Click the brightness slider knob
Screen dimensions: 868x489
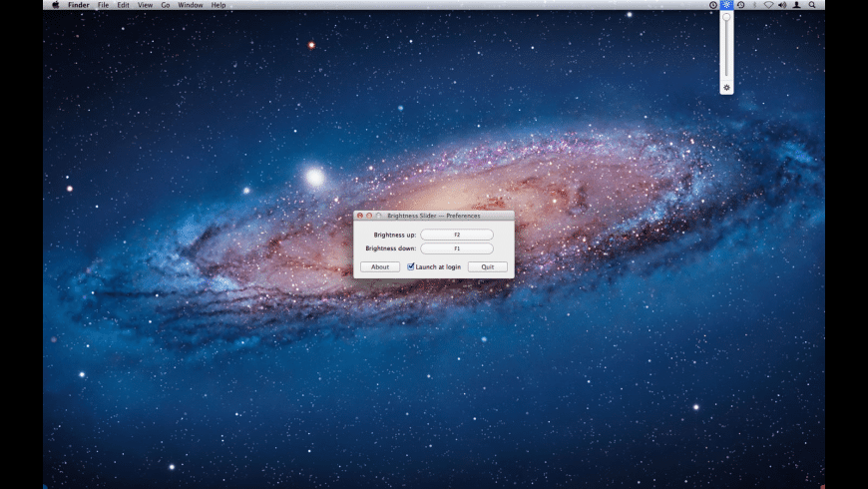point(726,16)
